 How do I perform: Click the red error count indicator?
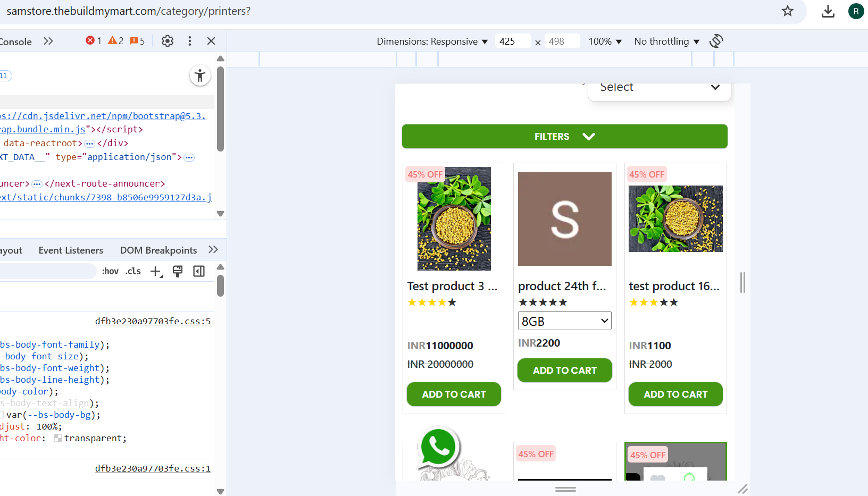[94, 41]
